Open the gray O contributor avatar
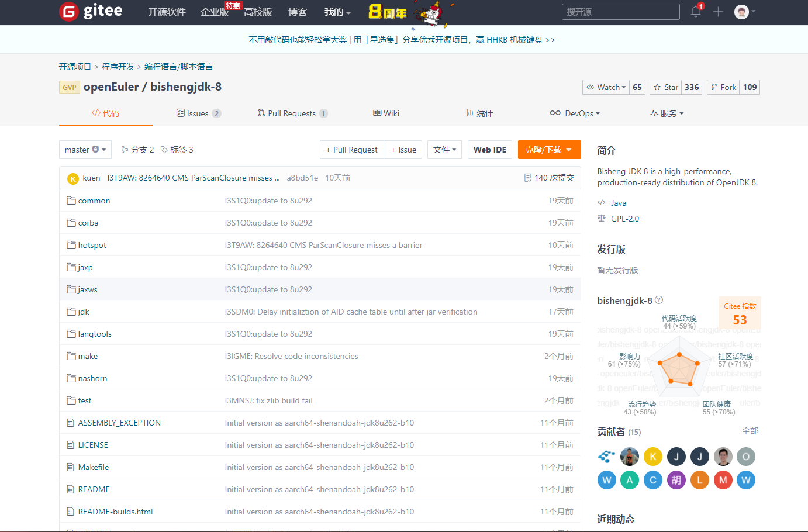The height and width of the screenshot is (532, 808). (746, 457)
